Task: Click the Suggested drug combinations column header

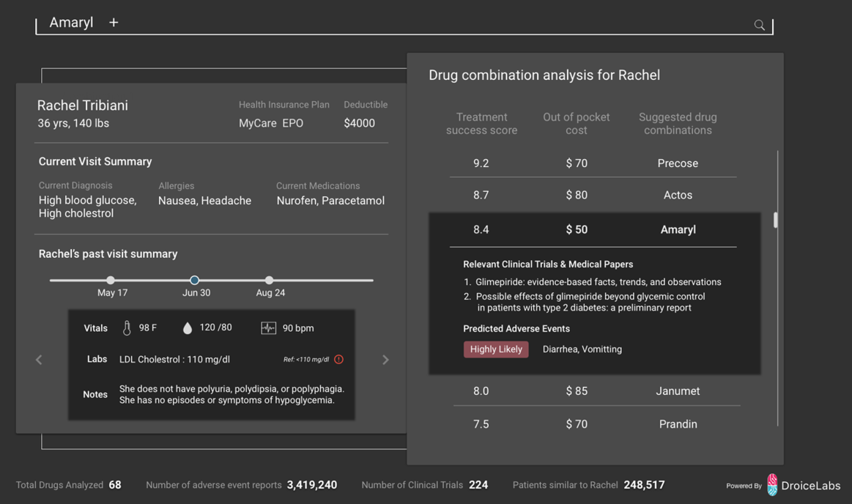Action: point(678,124)
